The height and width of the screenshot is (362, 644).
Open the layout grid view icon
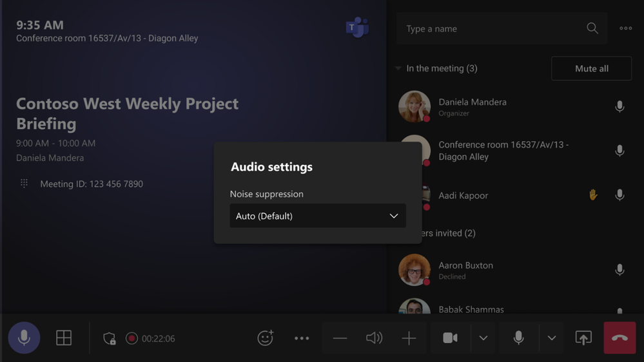point(64,338)
